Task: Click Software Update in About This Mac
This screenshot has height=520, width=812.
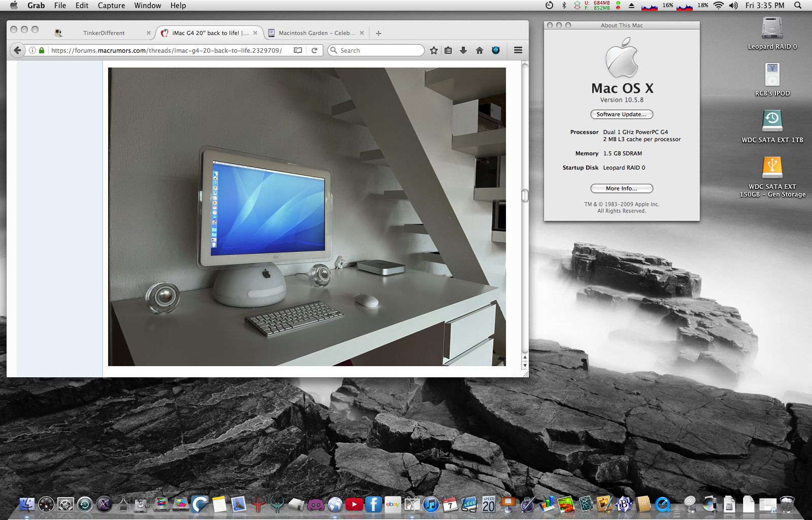Action: coord(622,114)
